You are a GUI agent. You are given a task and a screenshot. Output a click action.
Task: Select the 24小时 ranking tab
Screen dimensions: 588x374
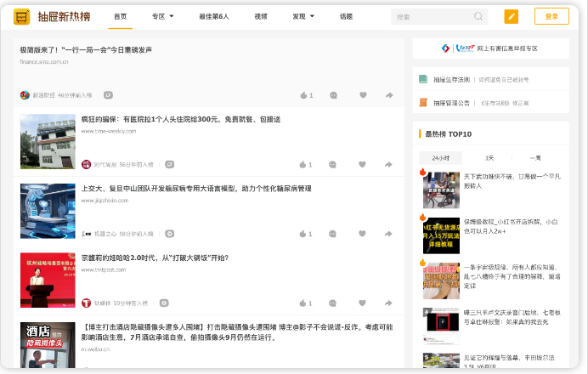[x=441, y=158]
